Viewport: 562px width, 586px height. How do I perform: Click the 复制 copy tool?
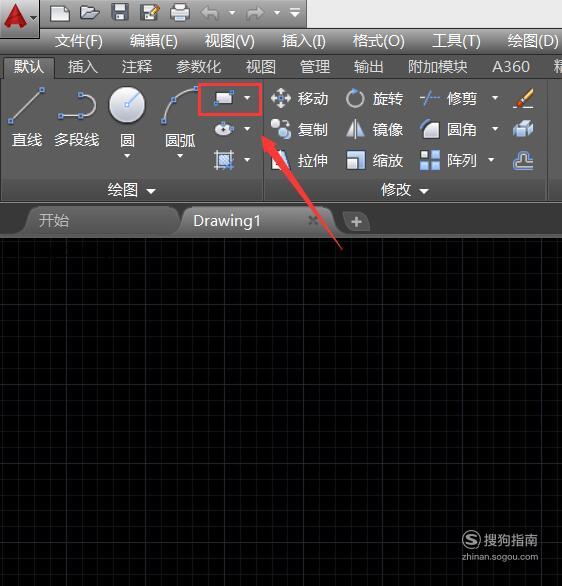299,130
